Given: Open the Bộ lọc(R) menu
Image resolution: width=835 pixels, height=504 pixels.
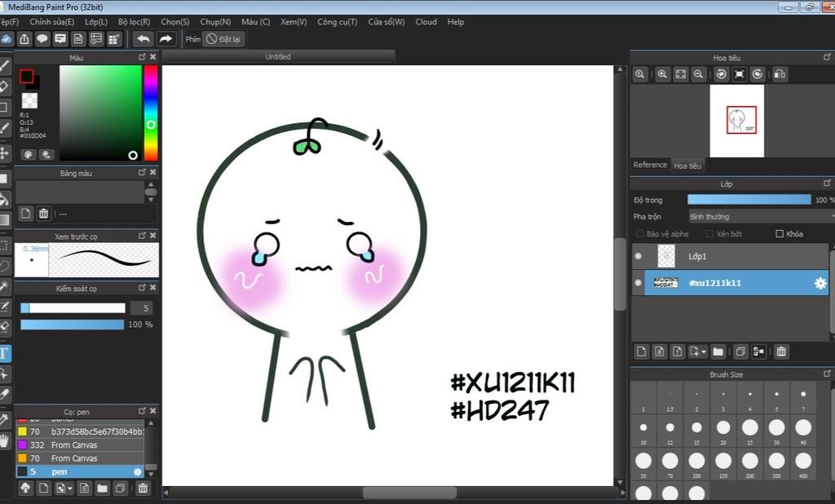Looking at the screenshot, I should click(135, 22).
